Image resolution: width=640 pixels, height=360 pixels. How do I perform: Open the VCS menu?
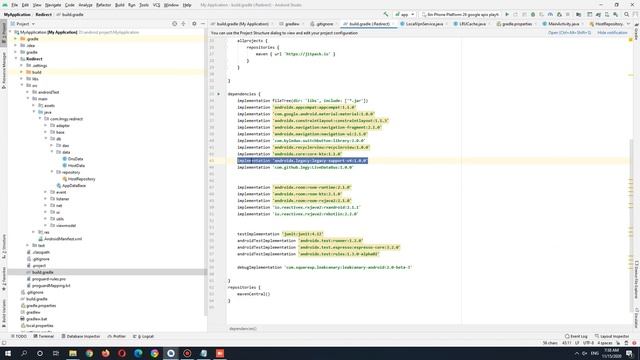(156, 5)
